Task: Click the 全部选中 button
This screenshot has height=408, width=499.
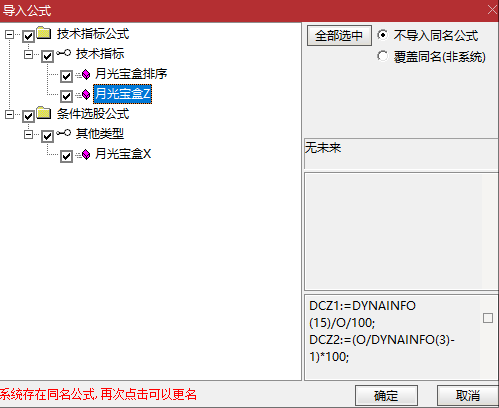Action: (339, 36)
